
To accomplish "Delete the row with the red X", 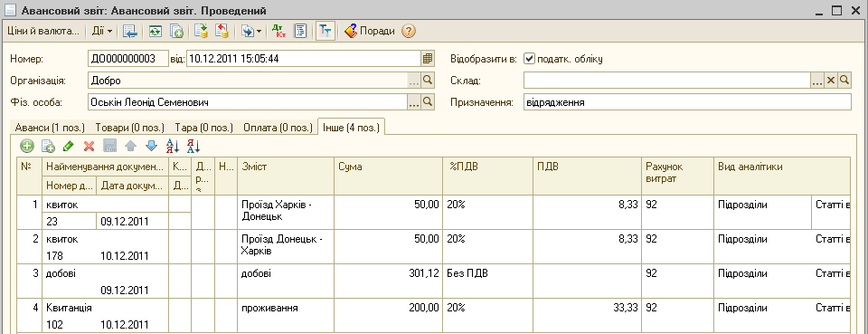I will coord(89,147).
